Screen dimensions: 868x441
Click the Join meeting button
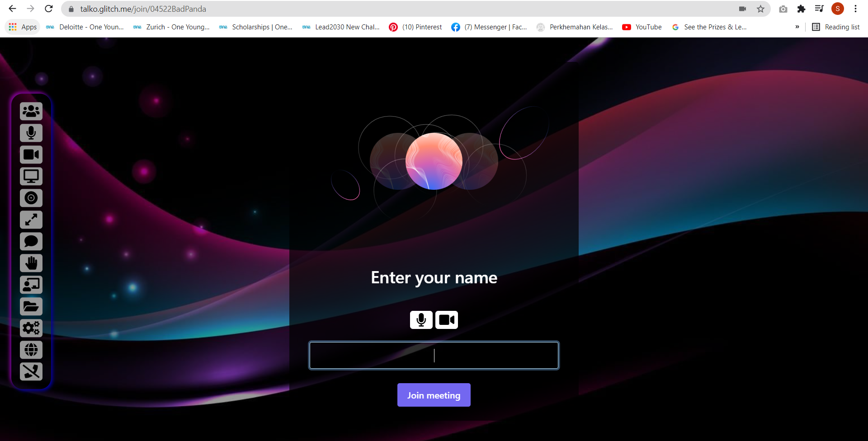point(434,395)
